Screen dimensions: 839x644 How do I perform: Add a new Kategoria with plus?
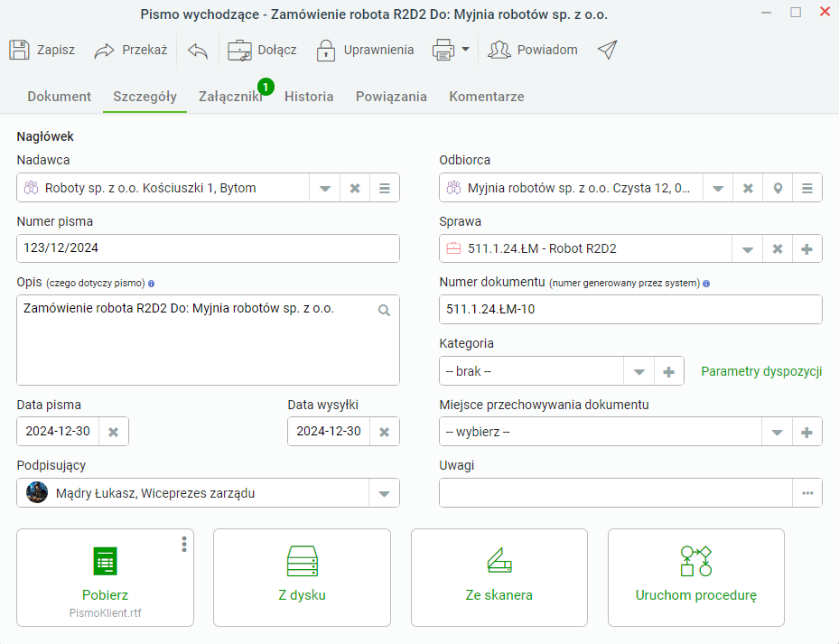pyautogui.click(x=669, y=371)
